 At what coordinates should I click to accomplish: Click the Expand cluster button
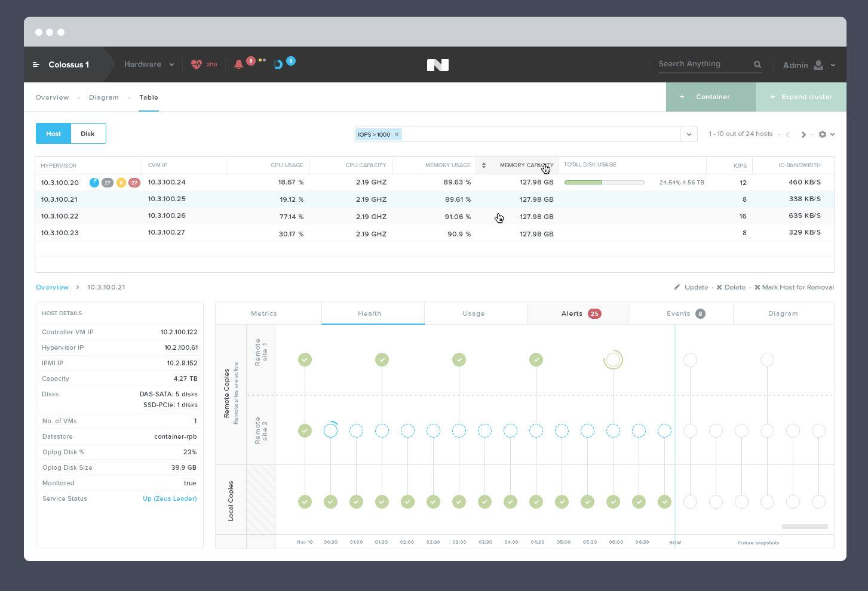click(800, 97)
